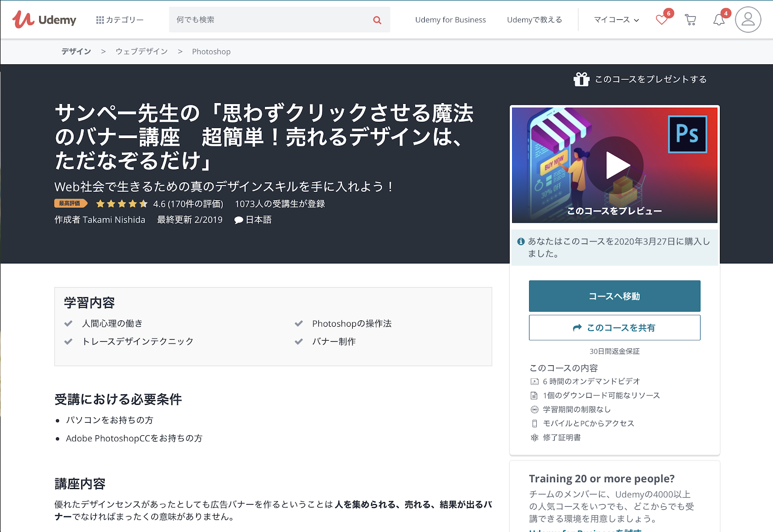Screen dimensions: 773x532
Task: Open notifications bell icon
Action: pos(719,20)
